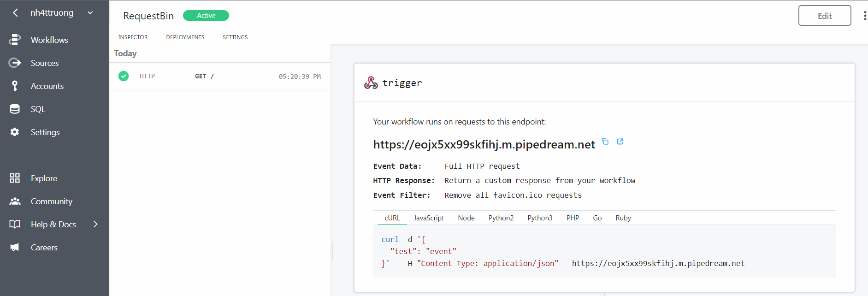Select the Python3 code sample tab
Image resolution: width=868 pixels, height=296 pixels.
tap(540, 218)
